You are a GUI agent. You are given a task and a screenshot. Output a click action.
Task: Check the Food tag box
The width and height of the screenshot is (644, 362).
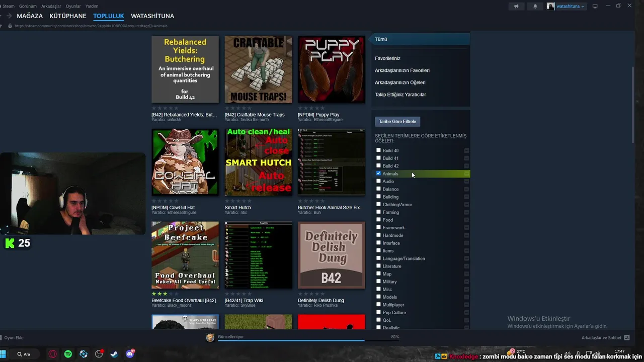(x=378, y=220)
